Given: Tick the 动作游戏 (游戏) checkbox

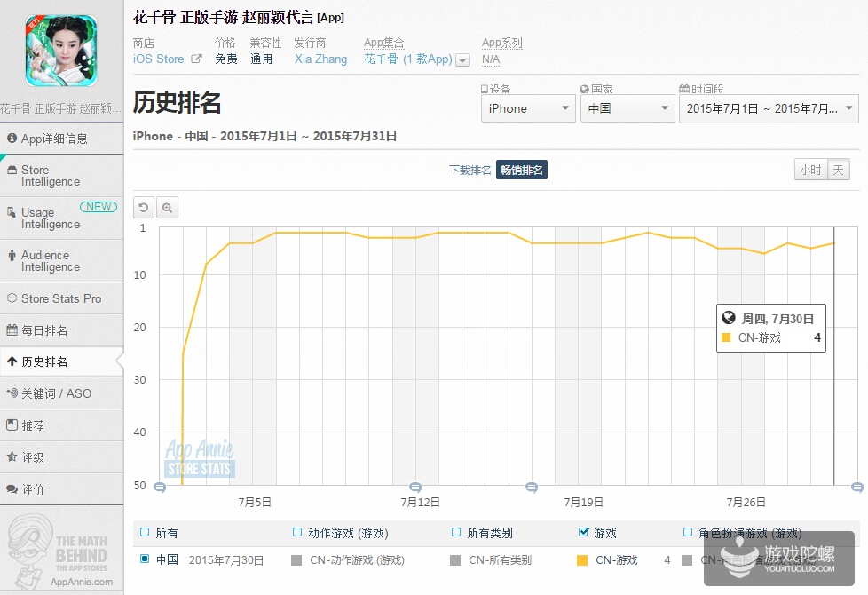Looking at the screenshot, I should [x=297, y=533].
